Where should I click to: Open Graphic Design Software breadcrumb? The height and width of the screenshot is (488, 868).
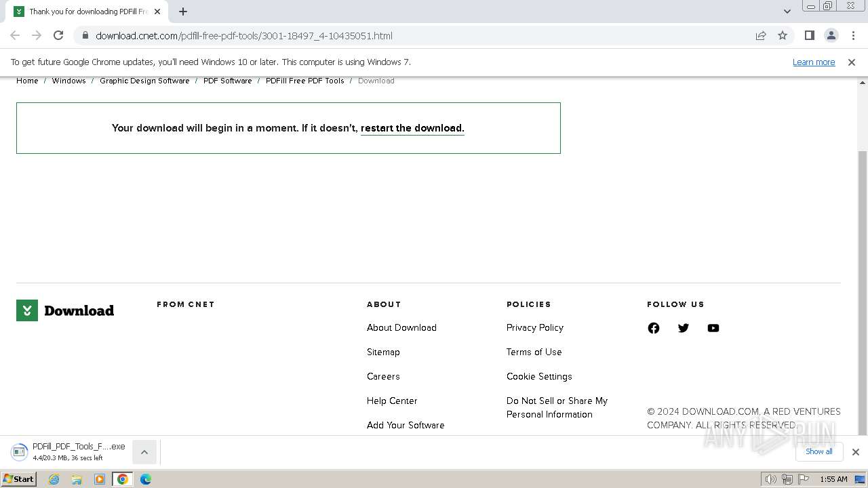(x=144, y=81)
